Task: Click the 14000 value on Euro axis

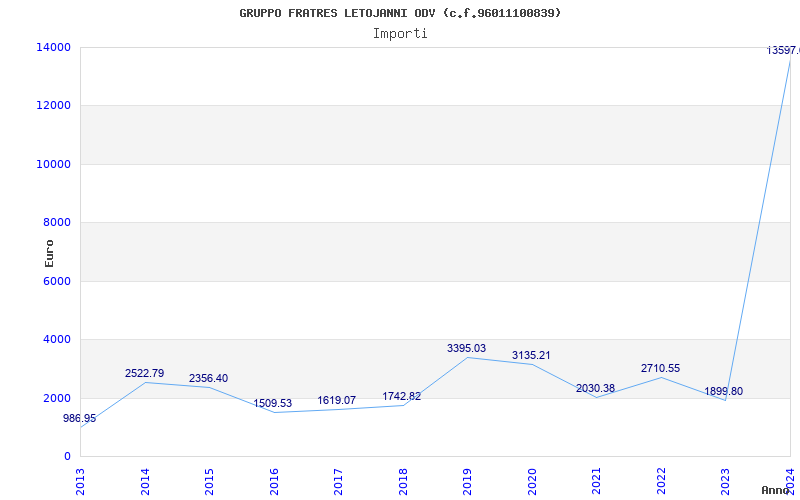Action: coord(54,47)
